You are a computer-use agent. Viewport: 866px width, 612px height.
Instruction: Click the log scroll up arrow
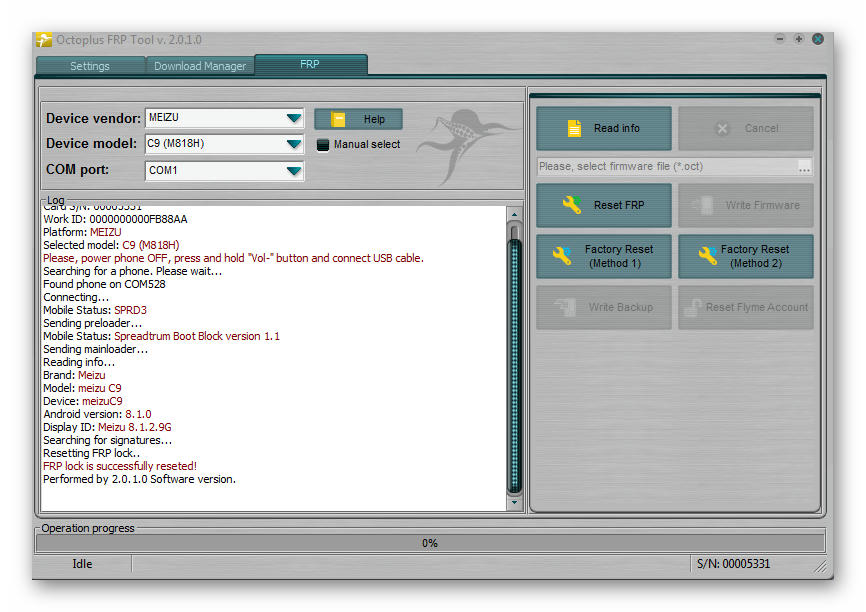(x=515, y=214)
